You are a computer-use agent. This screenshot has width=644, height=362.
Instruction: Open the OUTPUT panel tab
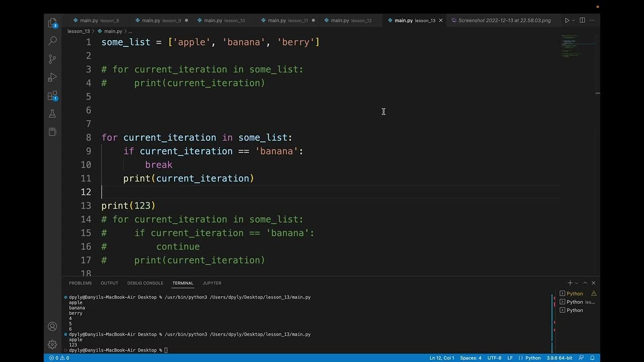(109, 283)
